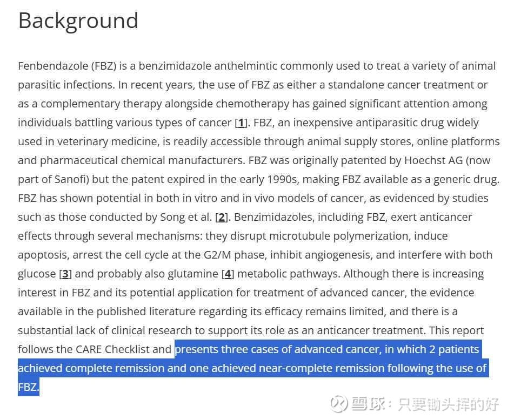Click the Chinese watermark username text

449,404
